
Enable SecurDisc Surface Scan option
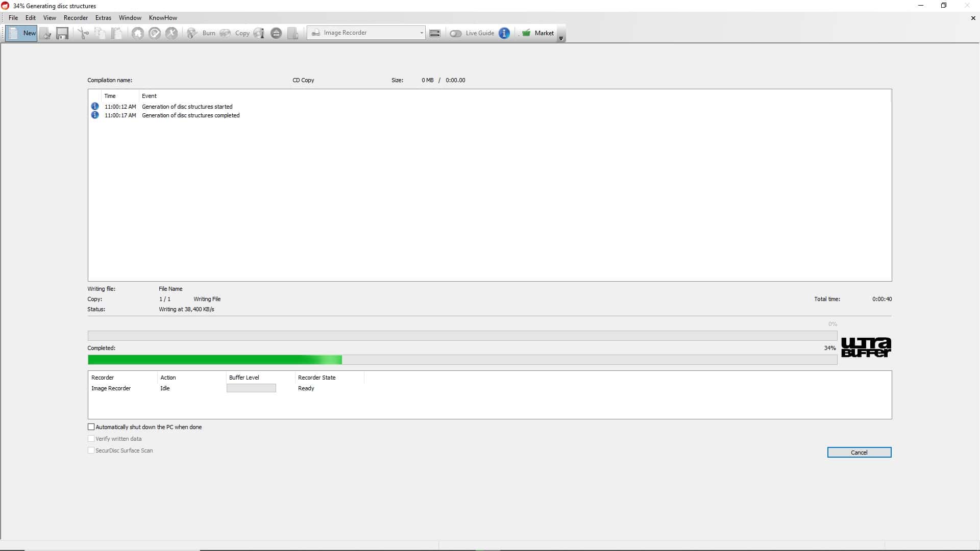point(91,450)
